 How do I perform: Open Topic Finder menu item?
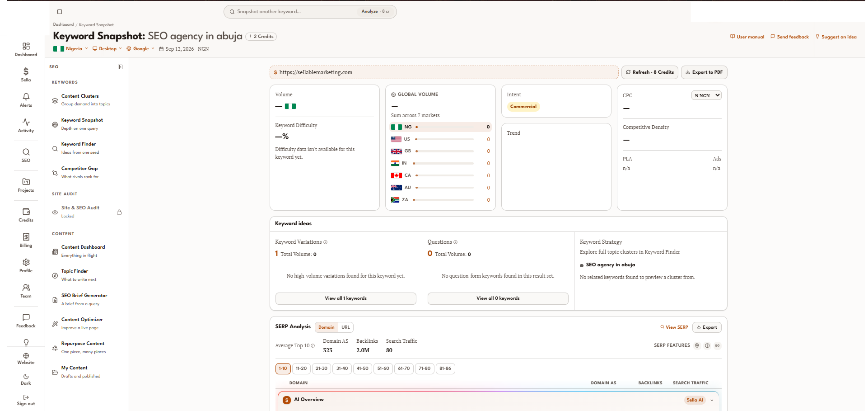[86, 275]
